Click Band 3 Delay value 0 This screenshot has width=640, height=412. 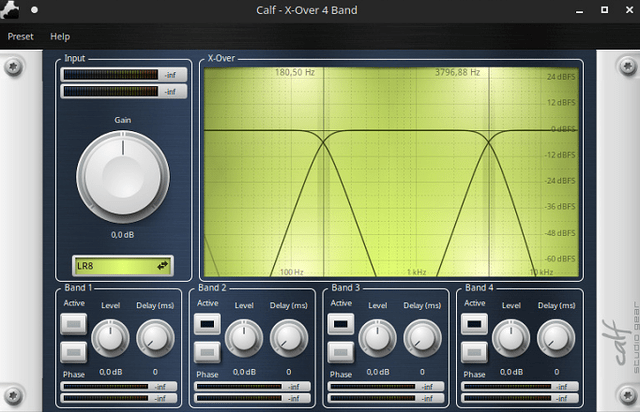click(422, 372)
